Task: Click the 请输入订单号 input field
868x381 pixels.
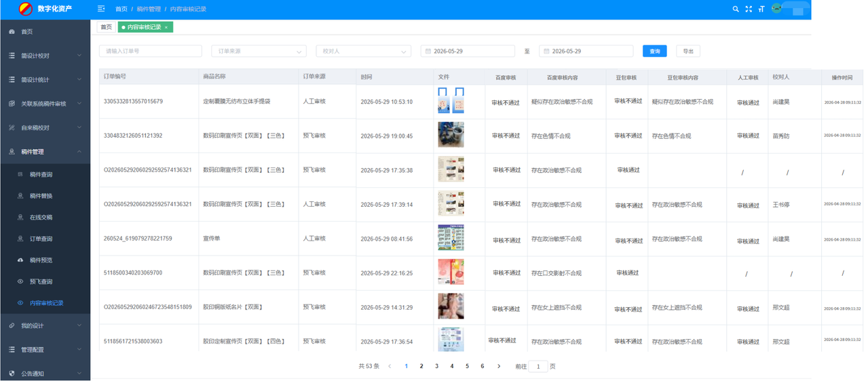Action: pos(151,51)
